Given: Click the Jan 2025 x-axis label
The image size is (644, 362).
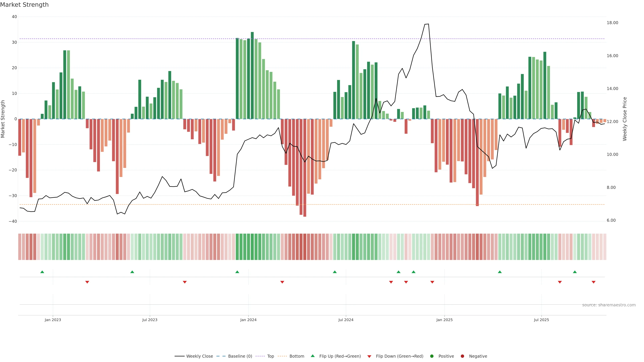Looking at the screenshot, I should tap(444, 320).
